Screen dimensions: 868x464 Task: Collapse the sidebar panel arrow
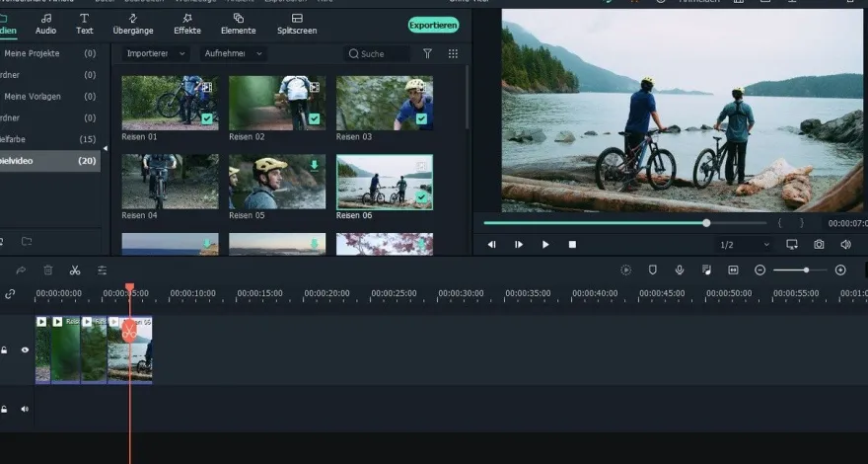pyautogui.click(x=106, y=148)
